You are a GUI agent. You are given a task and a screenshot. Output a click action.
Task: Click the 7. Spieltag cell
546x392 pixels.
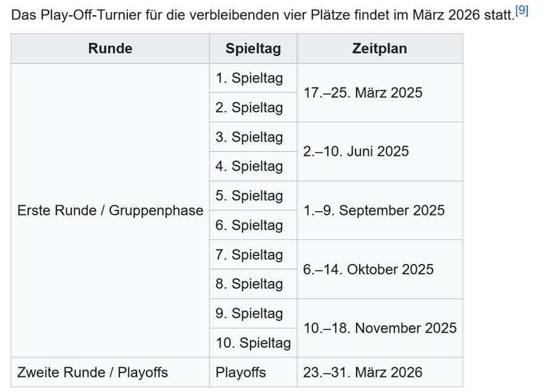pyautogui.click(x=249, y=254)
